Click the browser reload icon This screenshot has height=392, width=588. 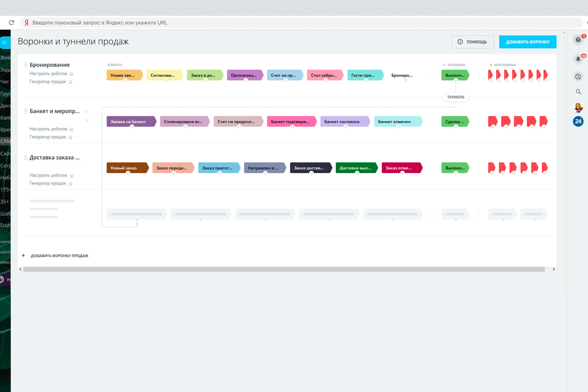[11, 23]
